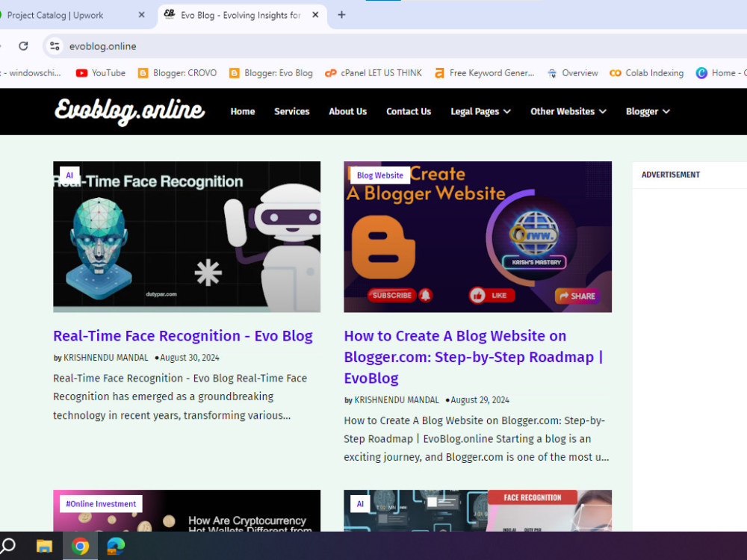
Task: Open the YouTube bookmark
Action: click(101, 73)
